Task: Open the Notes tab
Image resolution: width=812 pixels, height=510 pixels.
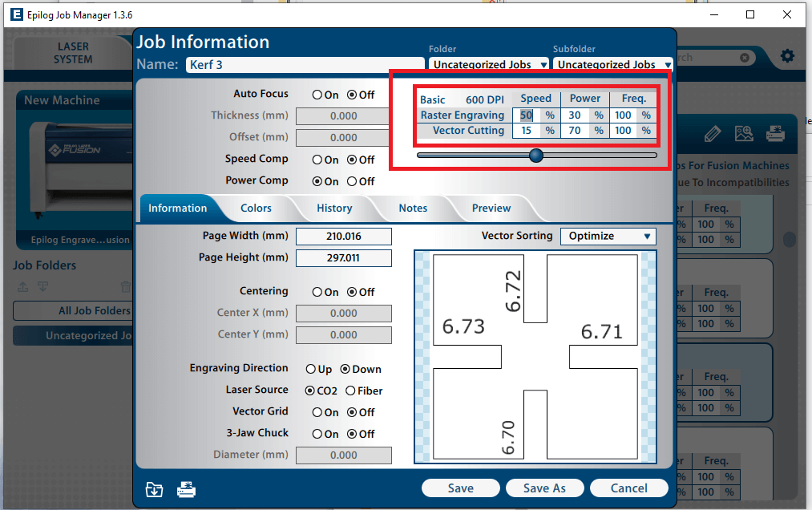Action: [413, 208]
